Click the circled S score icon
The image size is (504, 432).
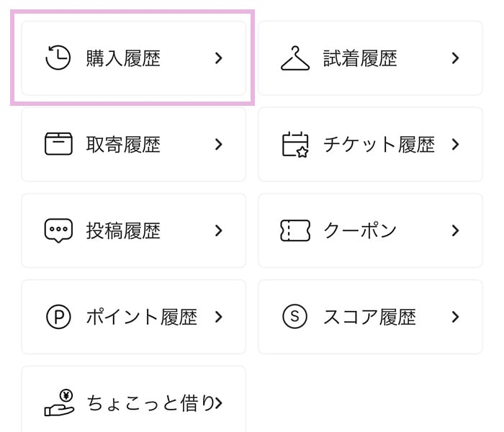click(x=294, y=317)
